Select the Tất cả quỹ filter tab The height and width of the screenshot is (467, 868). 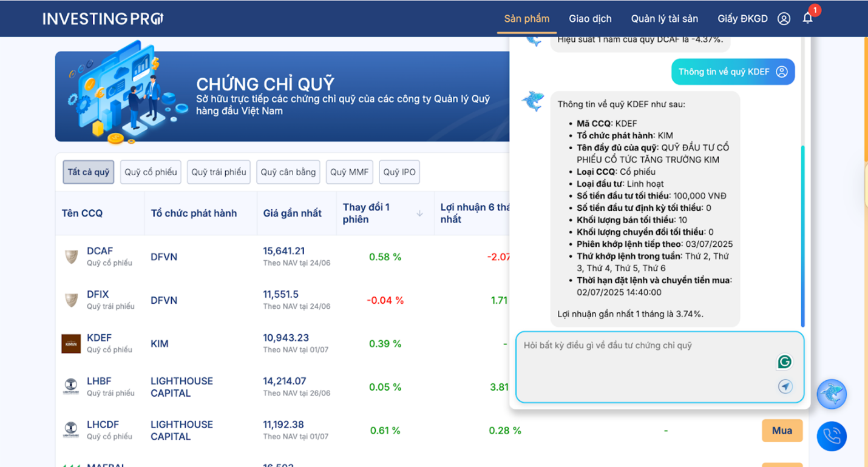(x=89, y=172)
